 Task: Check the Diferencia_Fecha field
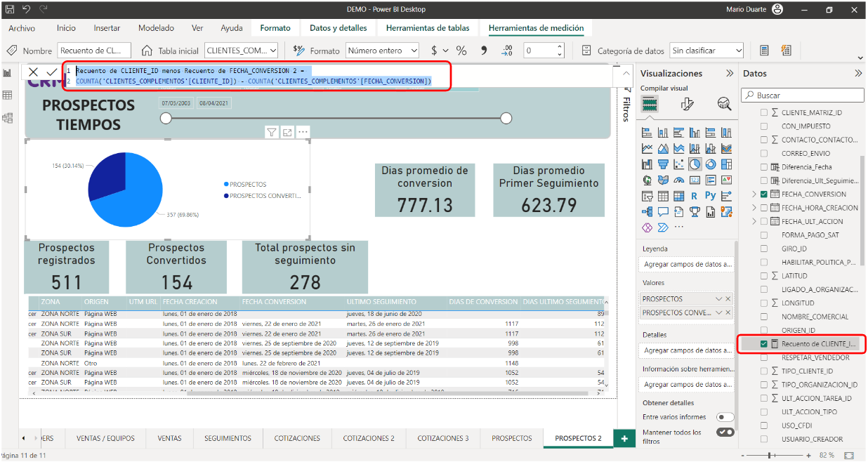(x=764, y=167)
